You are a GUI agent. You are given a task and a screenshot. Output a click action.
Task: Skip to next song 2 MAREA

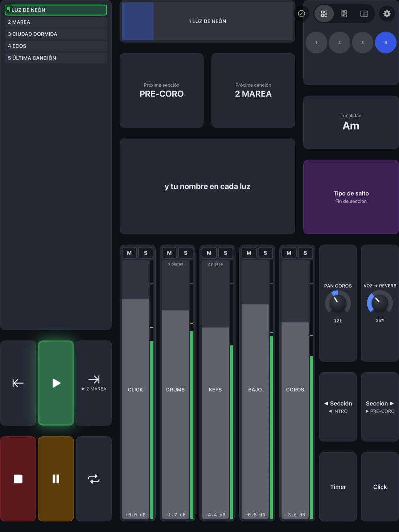[94, 383]
